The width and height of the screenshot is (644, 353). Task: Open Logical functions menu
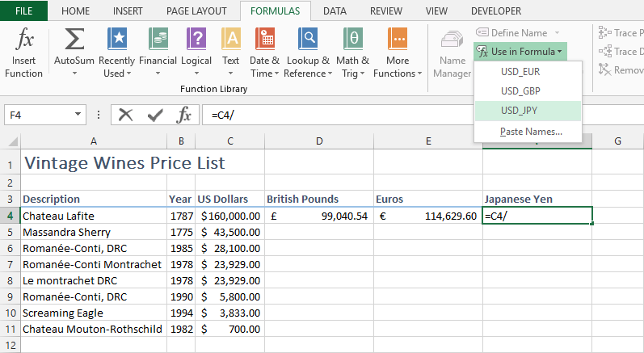[196, 53]
